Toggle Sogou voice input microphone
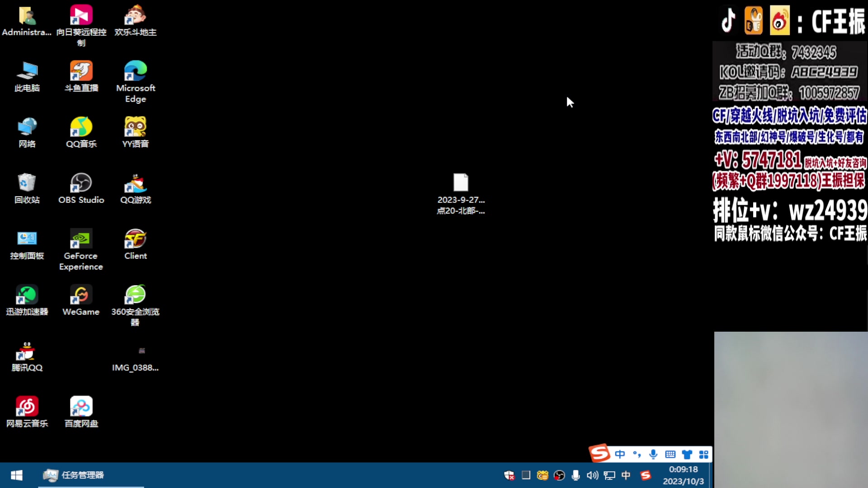Image resolution: width=868 pixels, height=488 pixels. click(x=653, y=454)
